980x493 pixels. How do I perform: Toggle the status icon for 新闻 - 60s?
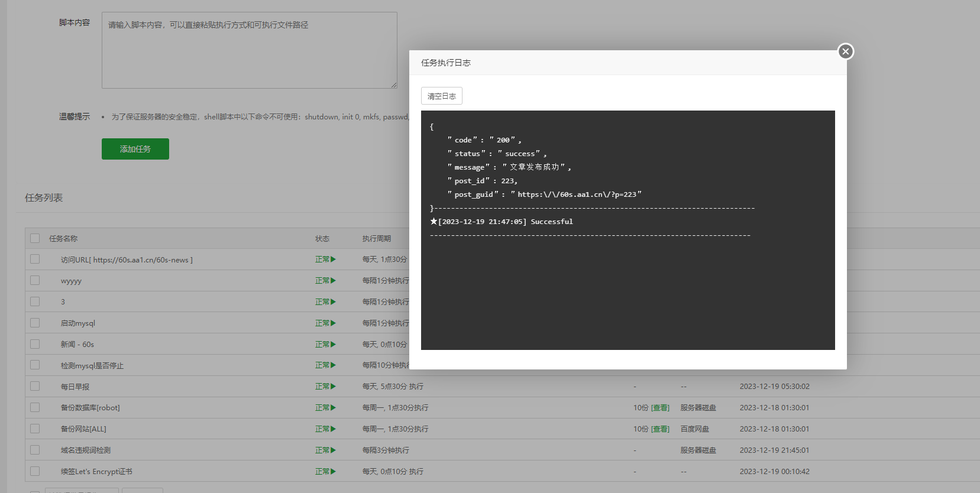[333, 345]
